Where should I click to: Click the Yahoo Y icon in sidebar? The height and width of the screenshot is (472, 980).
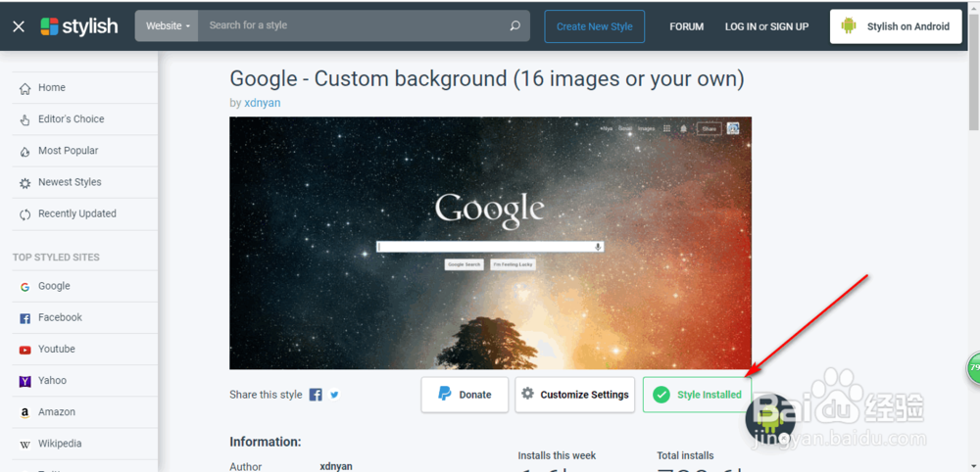25,382
